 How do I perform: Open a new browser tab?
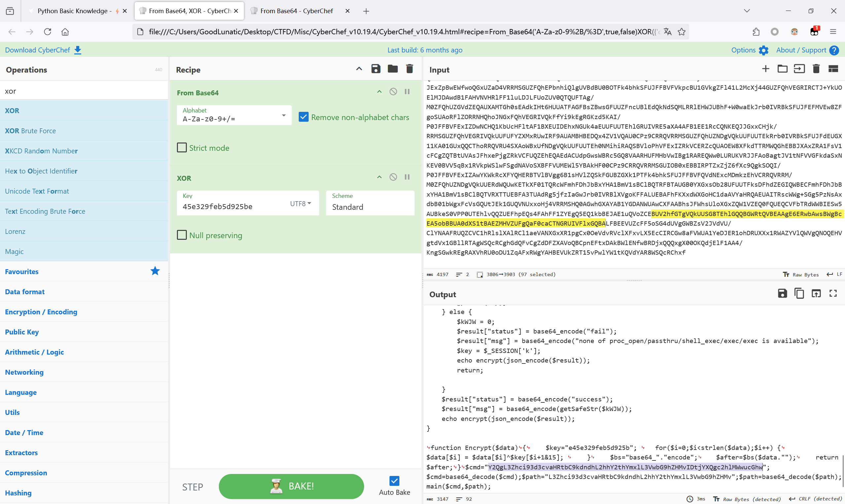(366, 11)
